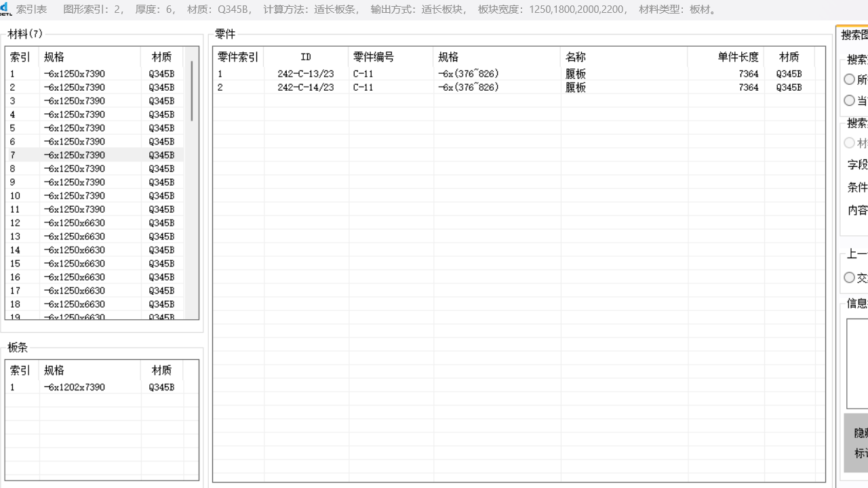Click the 上一 navigation control

pyautogui.click(x=856, y=253)
